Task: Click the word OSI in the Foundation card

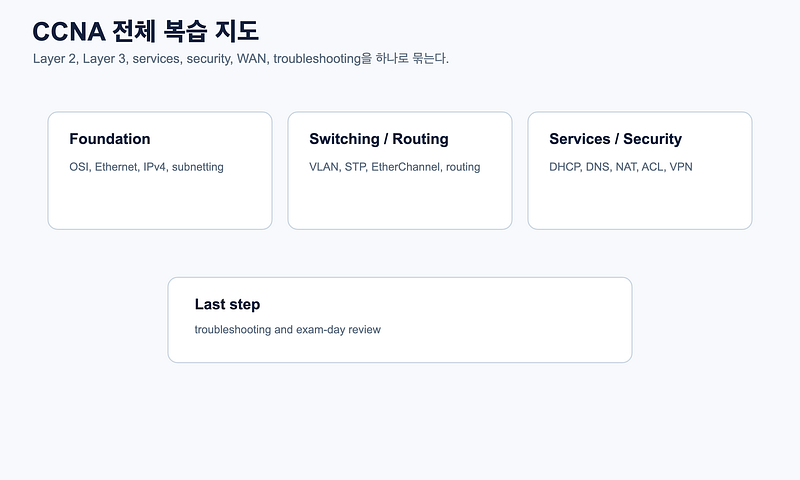Action: [79, 167]
